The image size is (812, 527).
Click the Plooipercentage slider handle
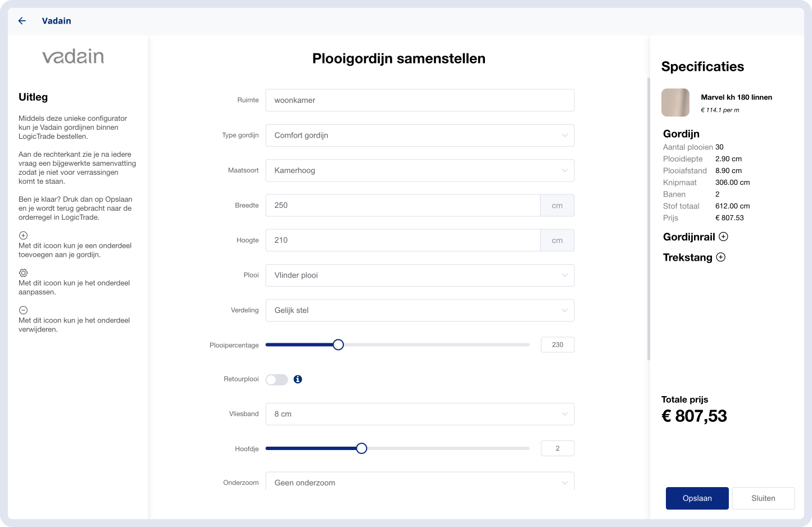pyautogui.click(x=338, y=345)
